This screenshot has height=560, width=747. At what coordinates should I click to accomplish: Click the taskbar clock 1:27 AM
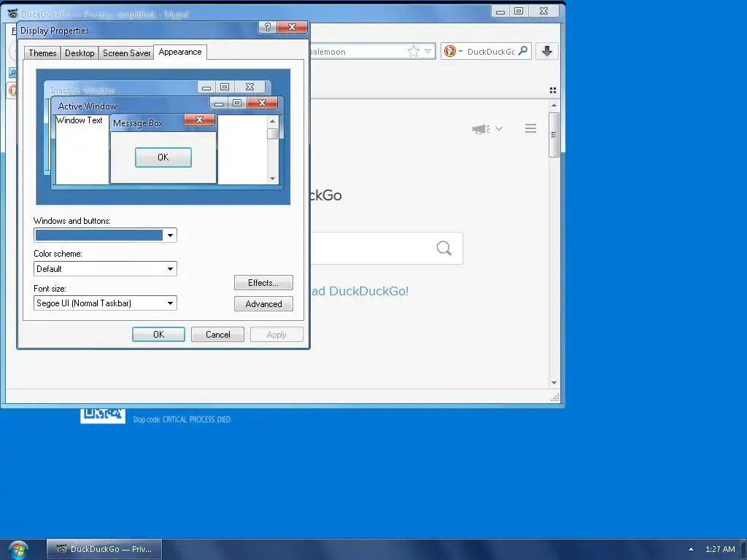tap(720, 549)
